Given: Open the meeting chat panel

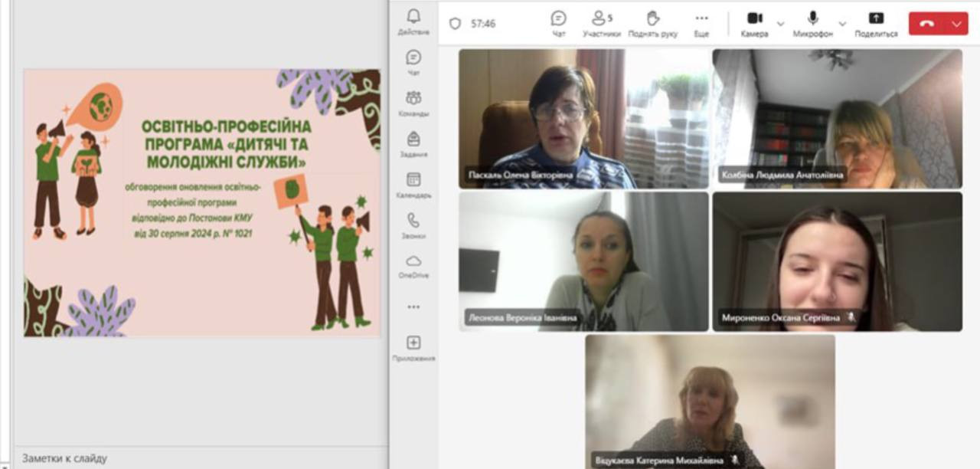Looking at the screenshot, I should pyautogui.click(x=559, y=23).
